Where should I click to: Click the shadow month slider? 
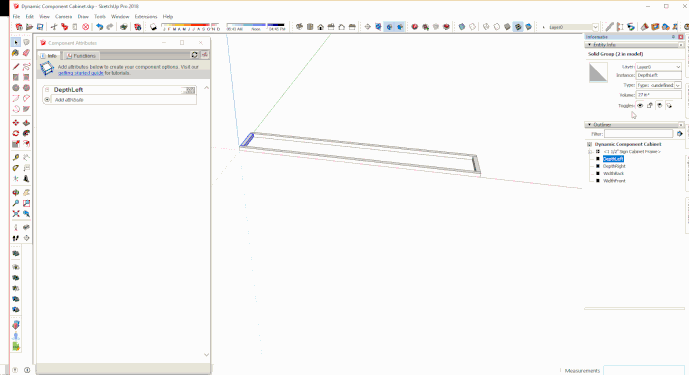(190, 27)
